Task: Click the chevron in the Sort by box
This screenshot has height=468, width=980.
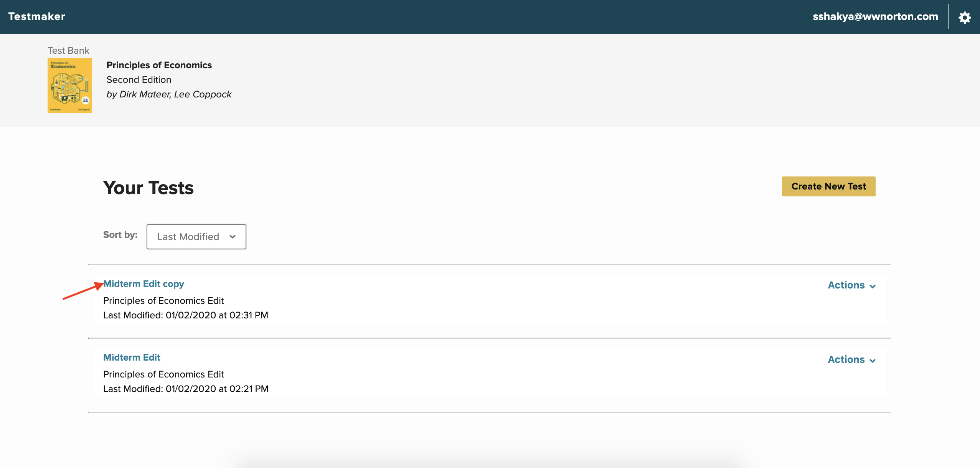Action: coord(233,237)
